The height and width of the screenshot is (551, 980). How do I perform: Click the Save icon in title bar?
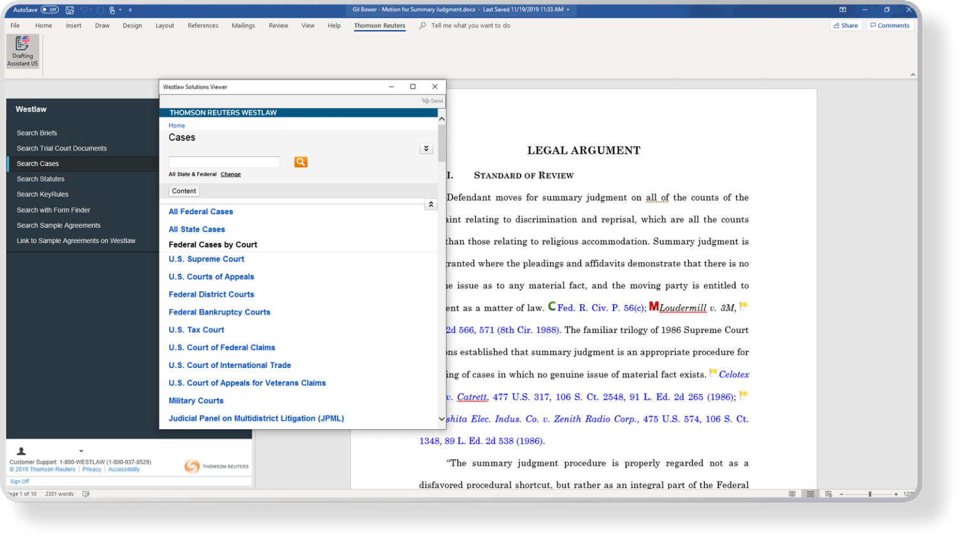pyautogui.click(x=70, y=10)
